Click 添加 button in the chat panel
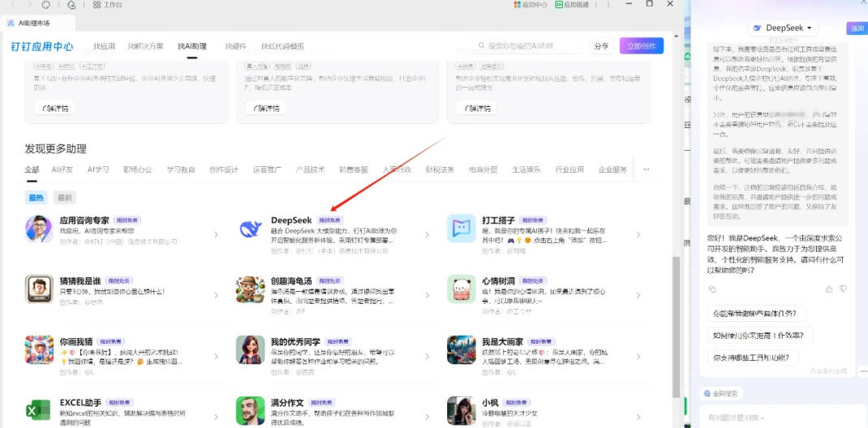868x428 pixels. point(857,28)
